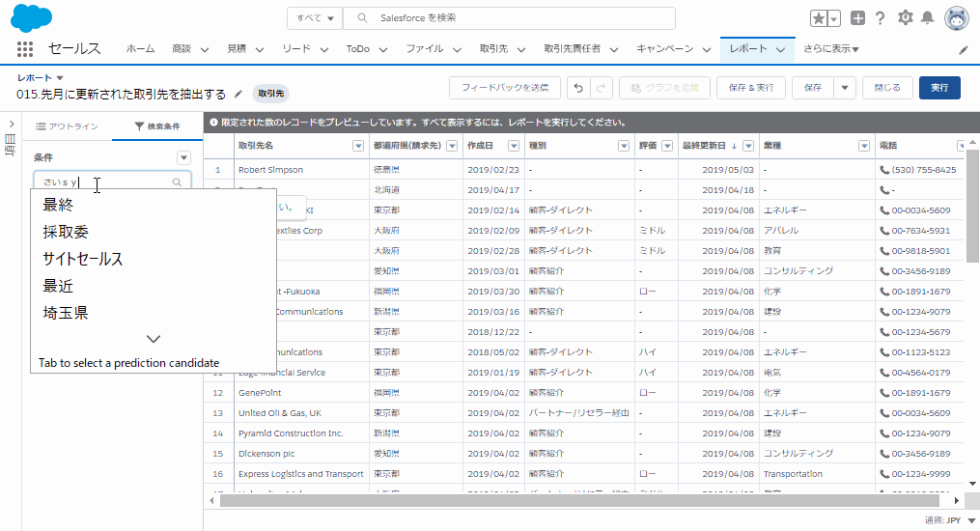The width and height of the screenshot is (980, 531).
Task: Click the 保存 button
Action: 813,88
